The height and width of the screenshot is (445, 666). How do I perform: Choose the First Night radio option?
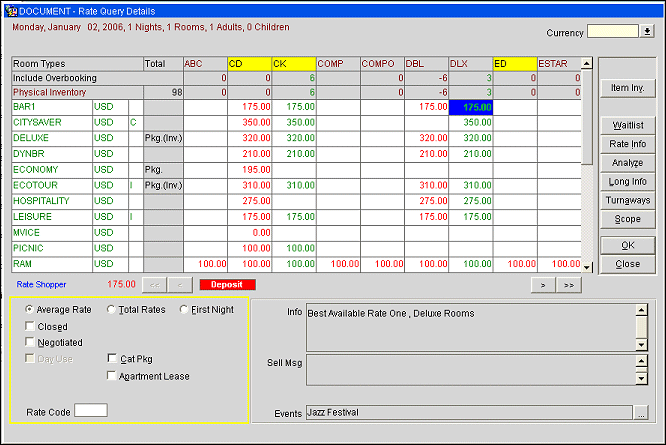point(184,310)
